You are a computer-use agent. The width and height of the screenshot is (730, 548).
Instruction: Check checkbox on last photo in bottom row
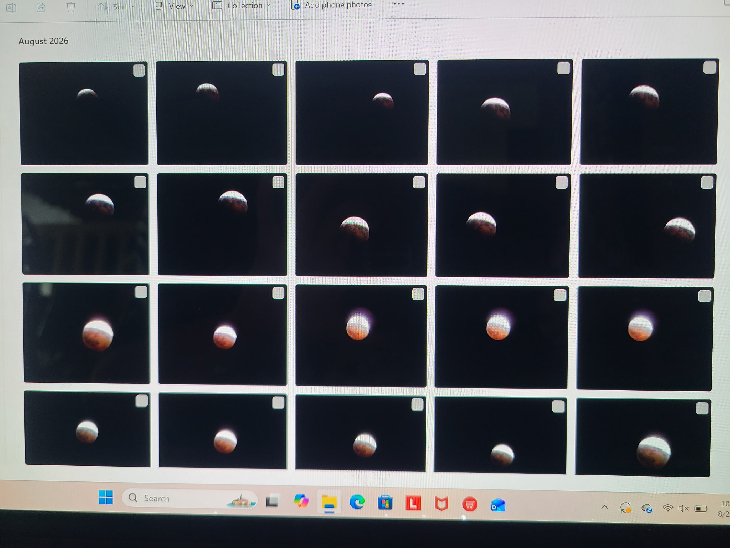pos(702,408)
